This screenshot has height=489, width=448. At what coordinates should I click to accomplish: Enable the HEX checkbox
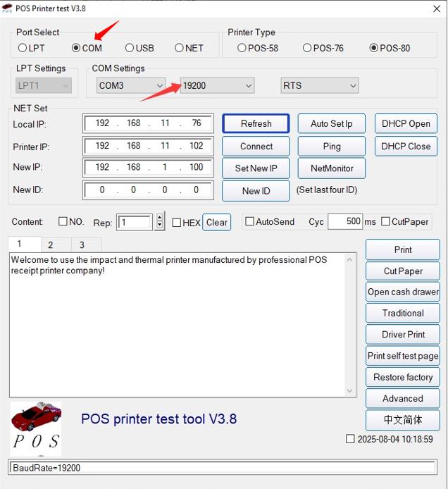pos(177,222)
